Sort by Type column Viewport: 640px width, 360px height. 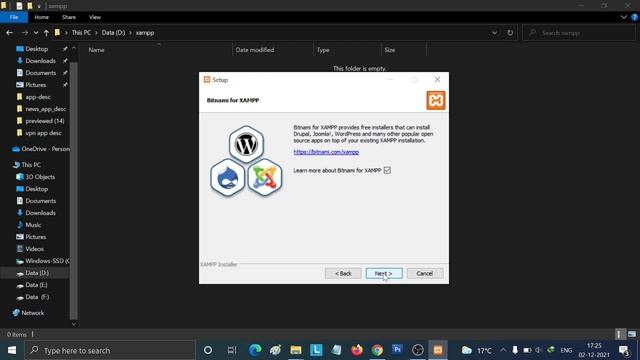click(x=323, y=50)
